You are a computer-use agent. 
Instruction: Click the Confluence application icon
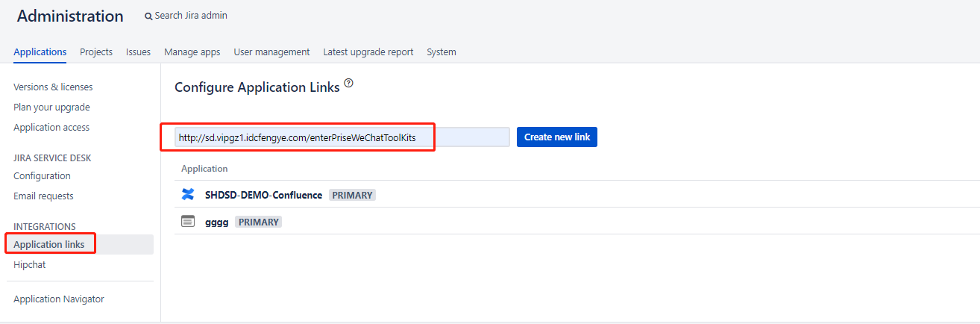(x=188, y=195)
